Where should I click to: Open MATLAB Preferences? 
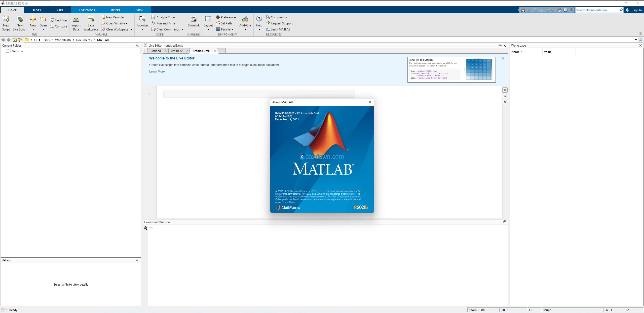(x=226, y=17)
